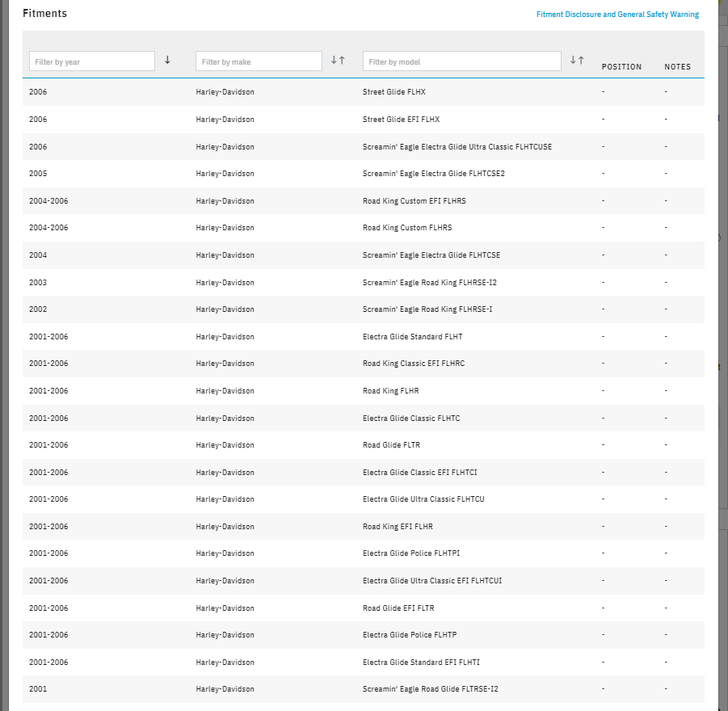Click Screamin' Eagle Road King FLHRSE-I2 row
The image size is (728, 711).
[x=435, y=283]
